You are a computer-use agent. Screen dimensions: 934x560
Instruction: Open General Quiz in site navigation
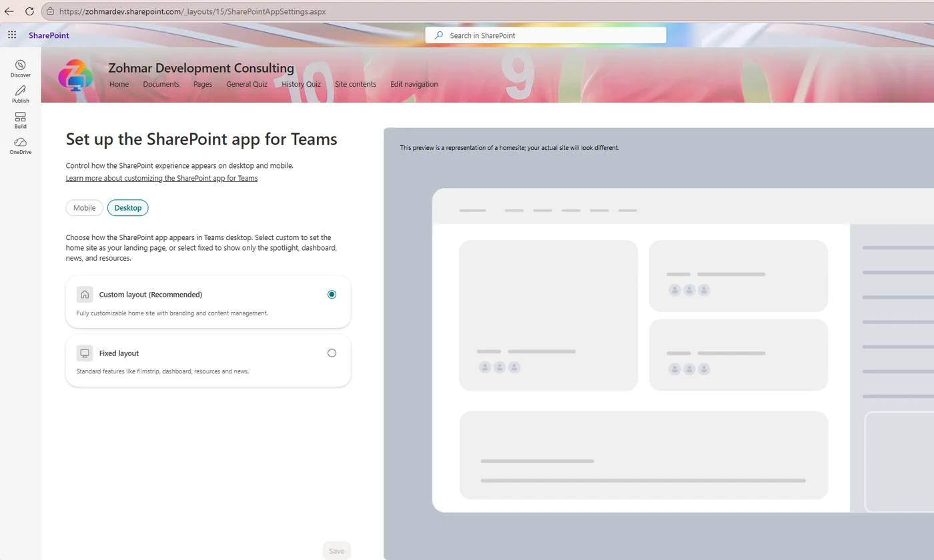click(247, 84)
